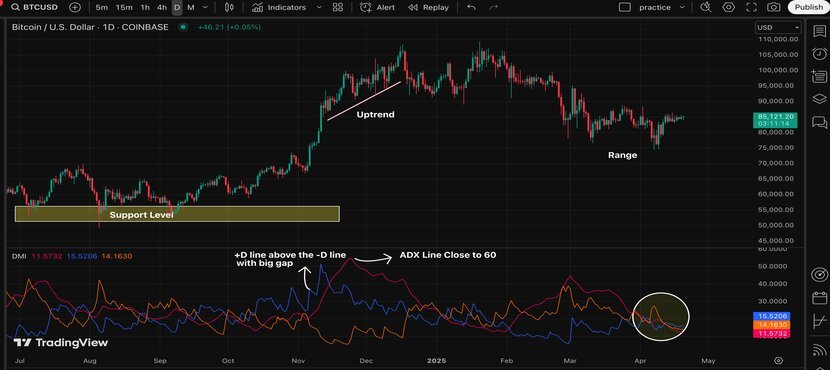Open the USD currency dropdown

[778, 28]
